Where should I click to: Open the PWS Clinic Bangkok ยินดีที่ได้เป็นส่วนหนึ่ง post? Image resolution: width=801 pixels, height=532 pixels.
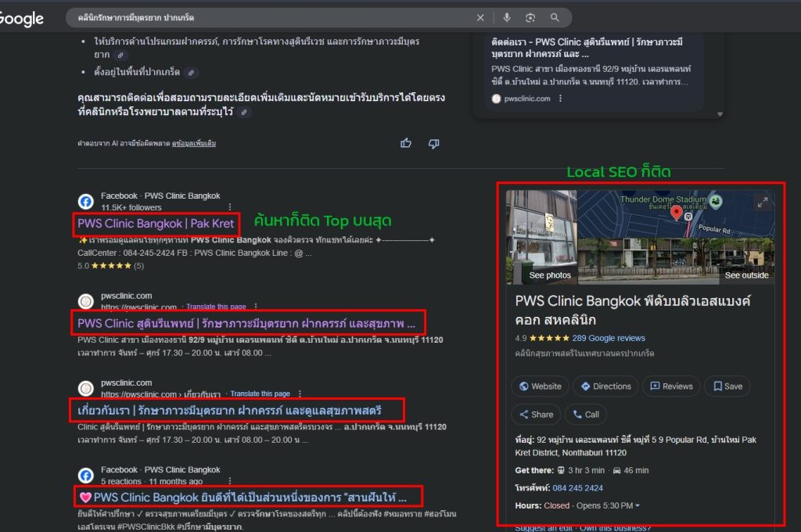(242, 498)
